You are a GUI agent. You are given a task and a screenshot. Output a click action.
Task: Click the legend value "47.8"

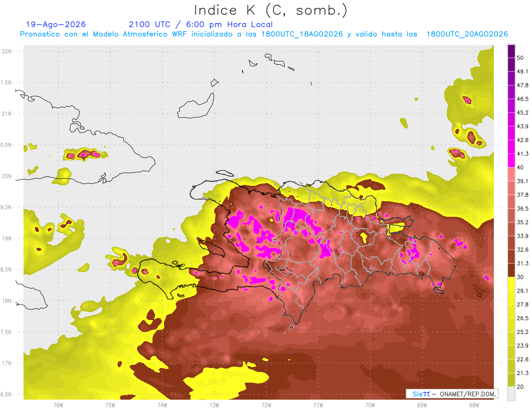click(522, 85)
